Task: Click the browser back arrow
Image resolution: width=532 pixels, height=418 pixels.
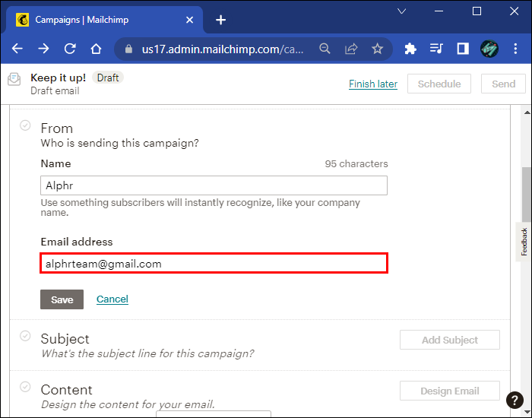Action: (x=17, y=49)
